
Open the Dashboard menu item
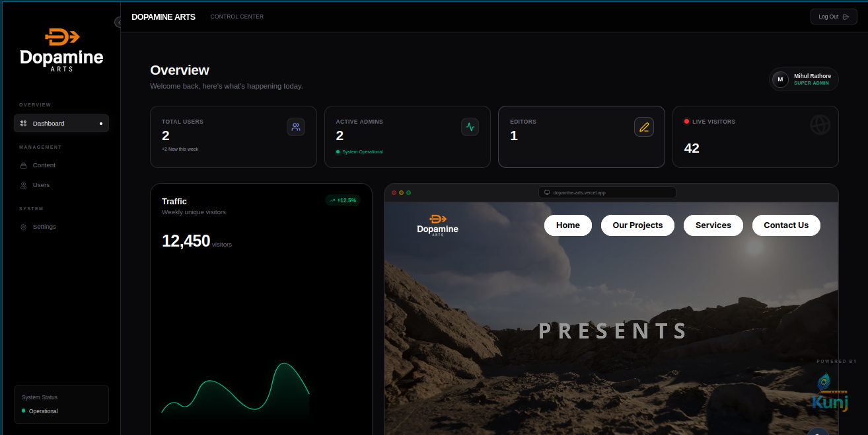tap(61, 124)
